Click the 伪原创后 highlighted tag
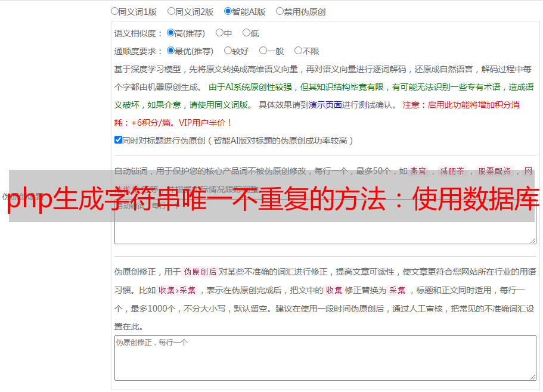Viewport: 543px width, 392px height. click(200, 272)
